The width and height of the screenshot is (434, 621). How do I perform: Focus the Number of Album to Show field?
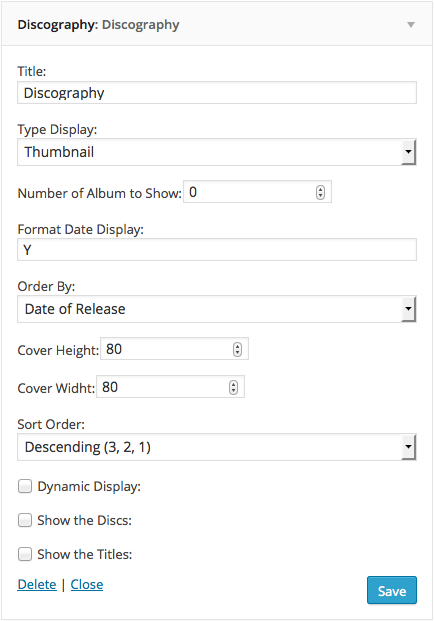[x=257, y=192]
